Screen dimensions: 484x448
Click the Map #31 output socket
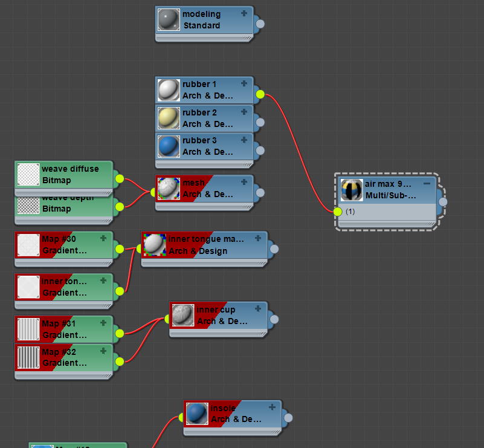tap(120, 334)
